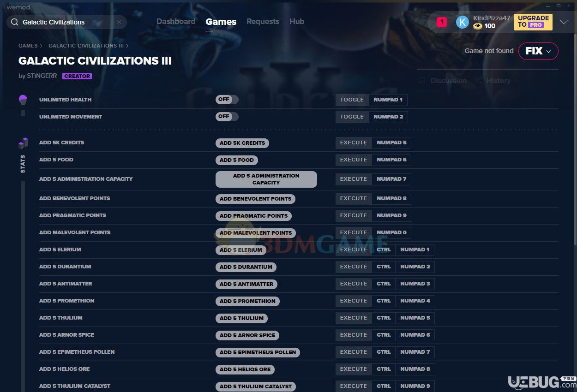The image size is (577, 392).
Task: Open the FIX dropdown
Action: pyautogui.click(x=538, y=51)
